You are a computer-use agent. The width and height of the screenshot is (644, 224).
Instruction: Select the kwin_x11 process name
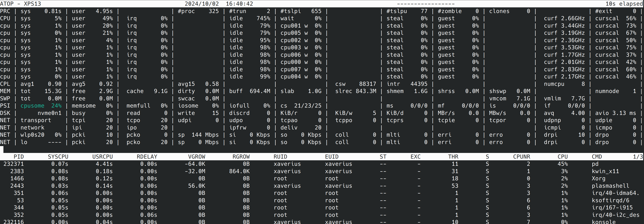605,171
